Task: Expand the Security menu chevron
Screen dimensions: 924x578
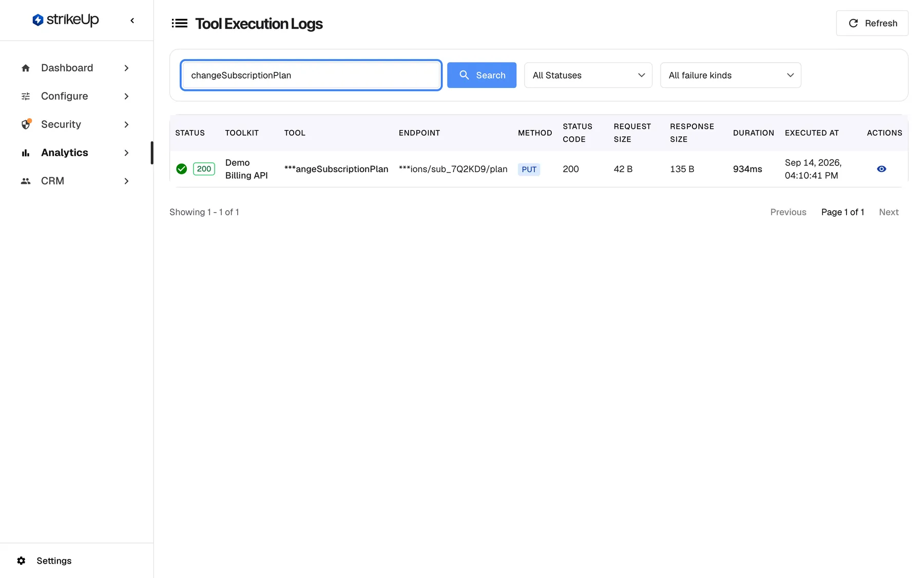Action: 126,125
